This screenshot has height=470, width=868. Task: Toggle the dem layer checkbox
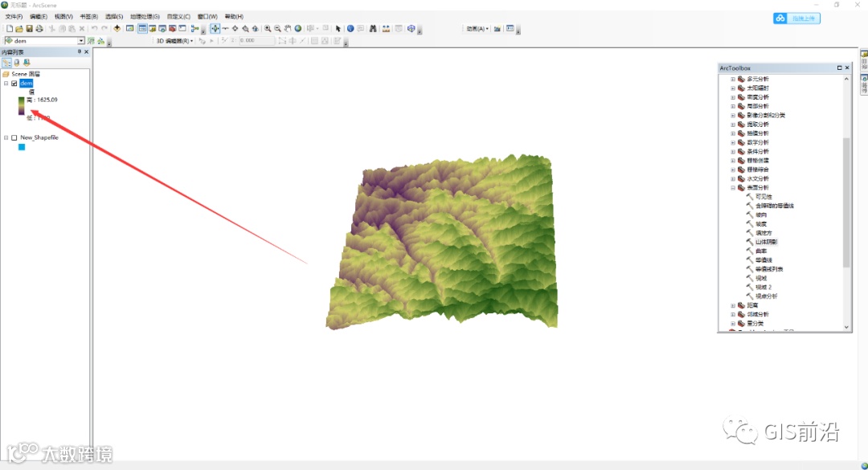(x=14, y=83)
